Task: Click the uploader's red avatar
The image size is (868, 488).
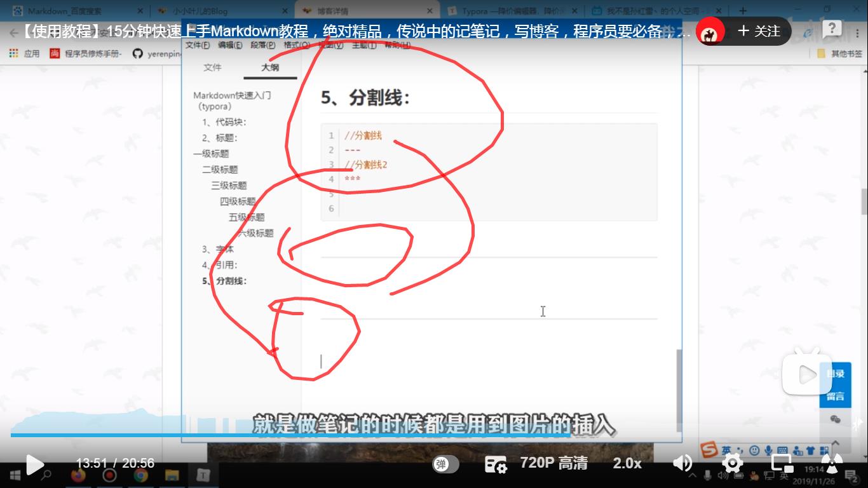Action: (x=712, y=31)
